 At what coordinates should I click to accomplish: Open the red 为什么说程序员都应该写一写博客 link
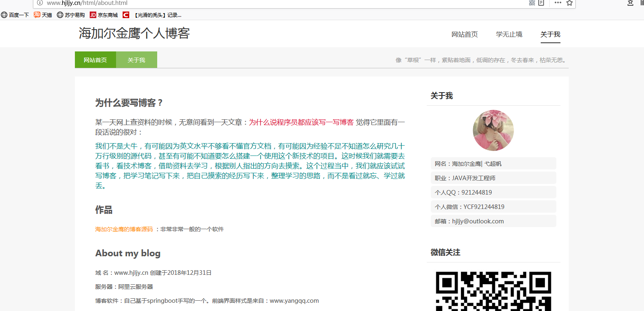(x=301, y=122)
